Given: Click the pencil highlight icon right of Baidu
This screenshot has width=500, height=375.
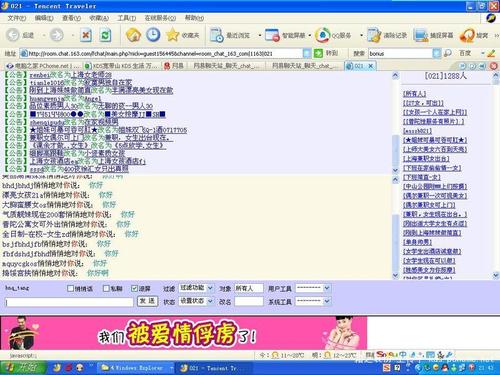Looking at the screenshot, I should pyautogui.click(x=491, y=53).
